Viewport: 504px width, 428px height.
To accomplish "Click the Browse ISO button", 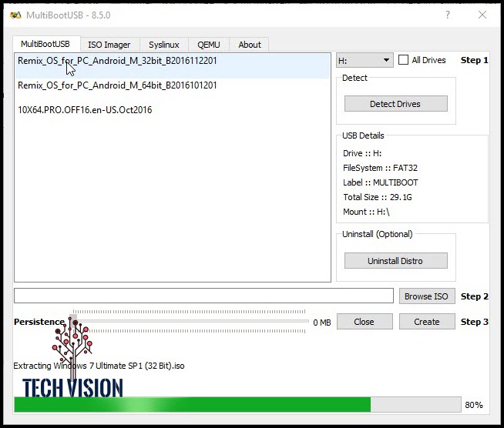I will coord(427,296).
